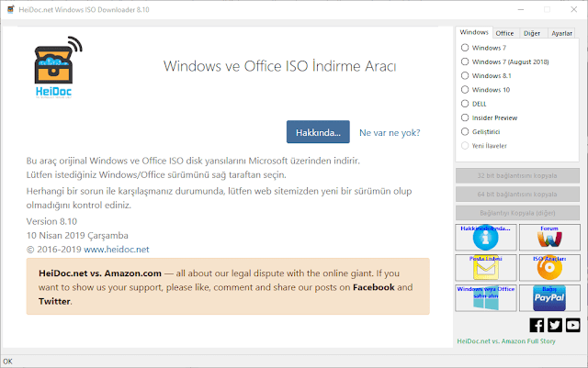Click the bold Facebook link in banner

tap(374, 287)
